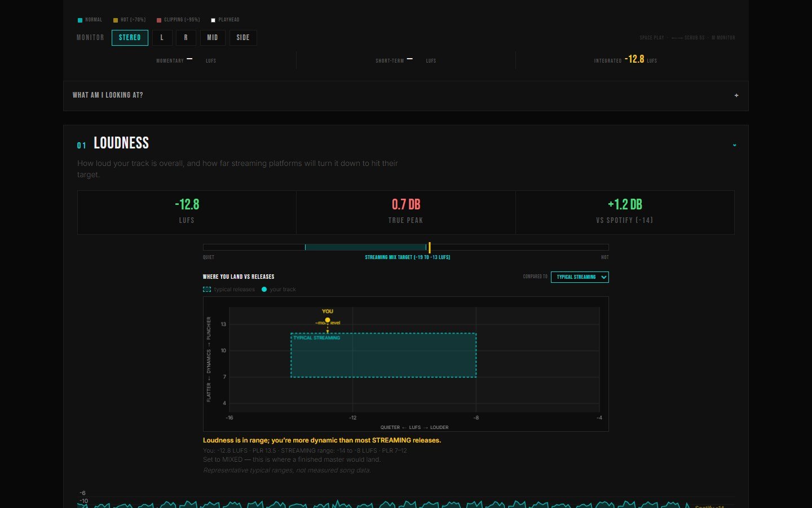Click the QUIET label under the bar
Image resolution: width=812 pixels, height=508 pixels.
pos(209,257)
